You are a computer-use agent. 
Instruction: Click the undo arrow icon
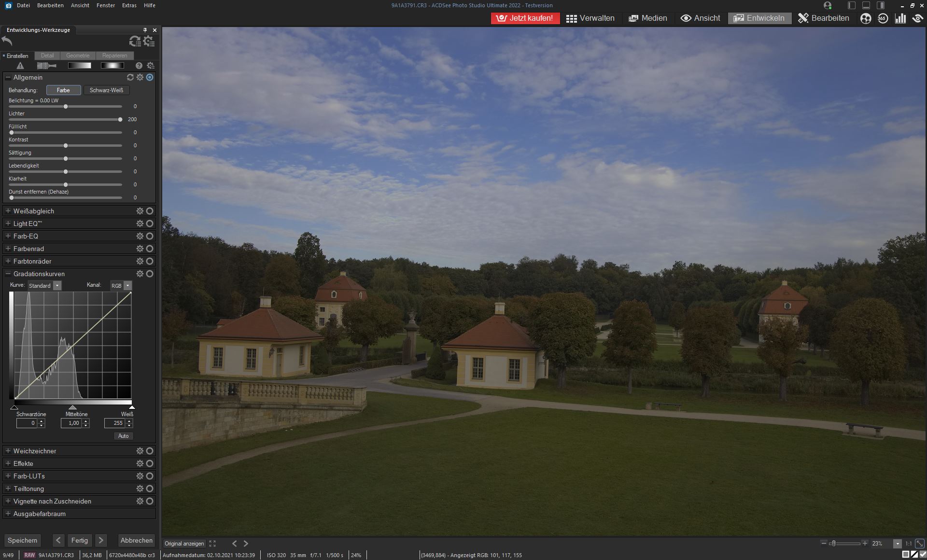(x=7, y=41)
